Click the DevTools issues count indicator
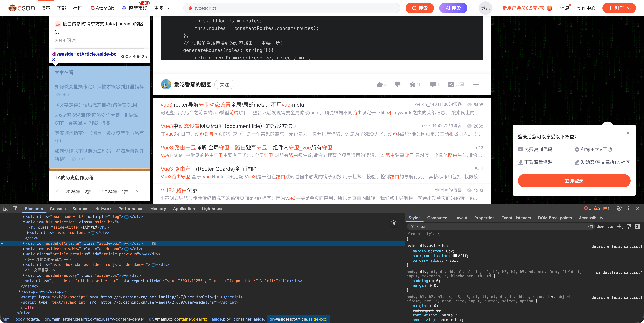This screenshot has height=323, width=644. (606, 208)
